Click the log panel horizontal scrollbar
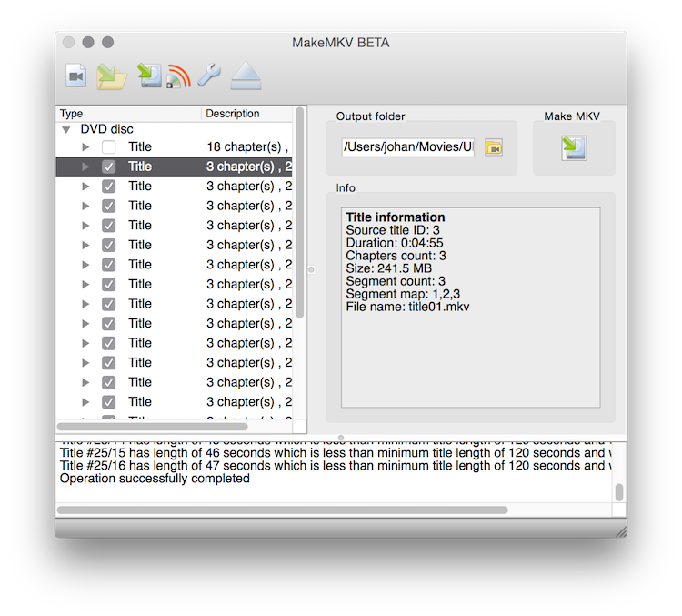Screen dimensions: 682x616 (282, 510)
